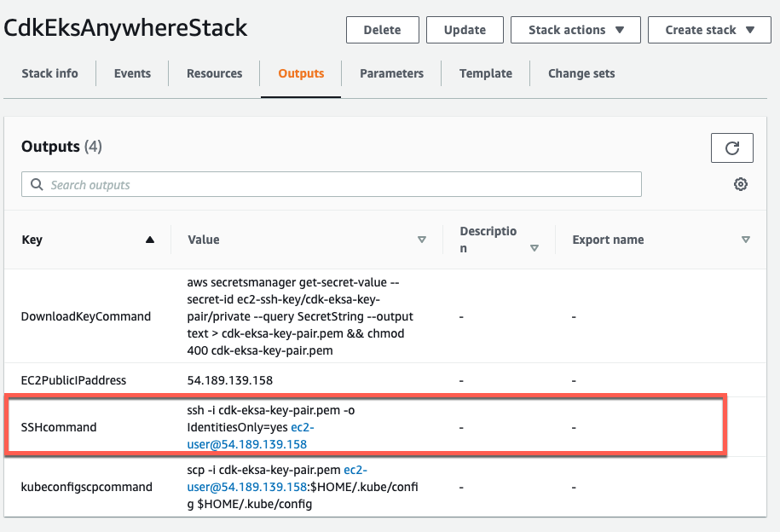Viewport: 780px width, 532px height.
Task: Sort by Value column triangle
Action: point(422,240)
